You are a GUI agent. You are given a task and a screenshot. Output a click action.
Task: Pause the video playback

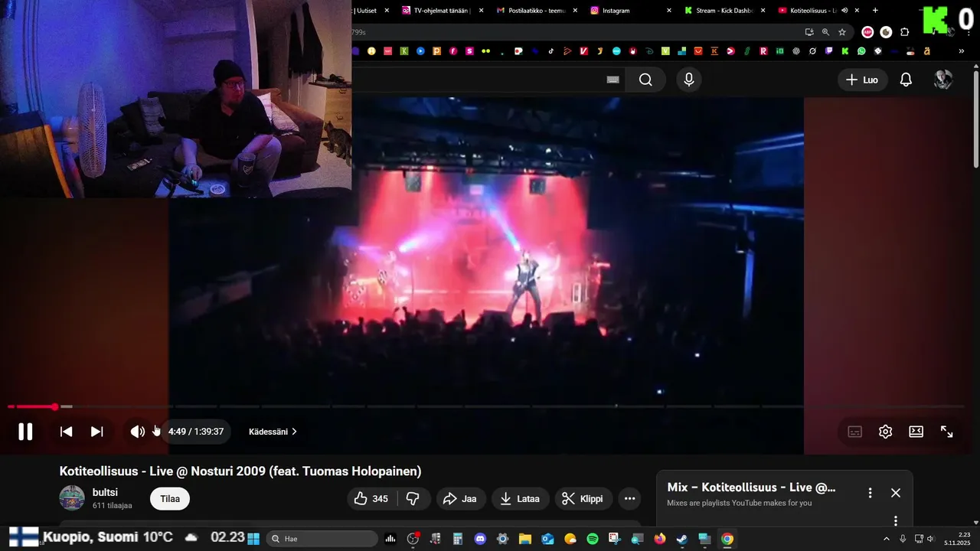click(25, 432)
